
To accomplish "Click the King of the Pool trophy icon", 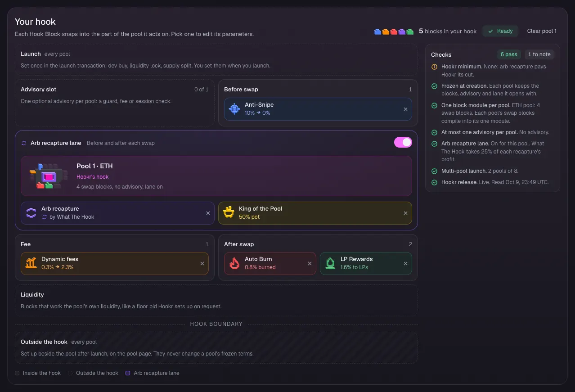I will click(x=229, y=213).
